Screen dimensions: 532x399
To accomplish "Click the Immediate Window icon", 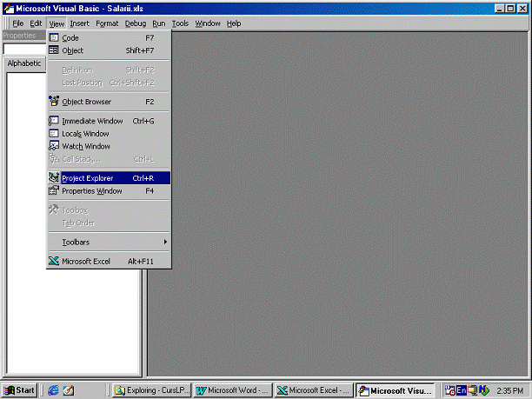I will pos(54,121).
